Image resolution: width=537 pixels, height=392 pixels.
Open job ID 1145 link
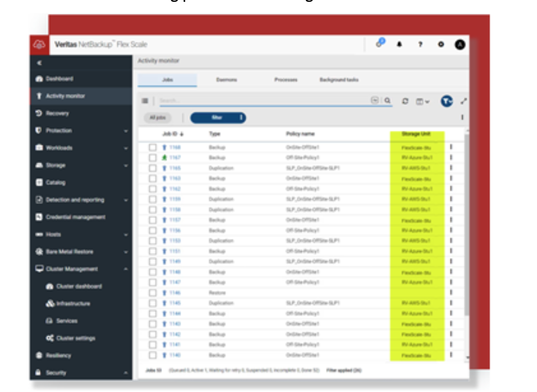click(175, 303)
